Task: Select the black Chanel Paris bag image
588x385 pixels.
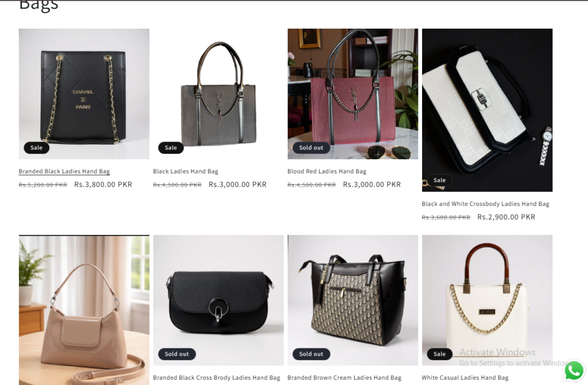Action: click(84, 94)
